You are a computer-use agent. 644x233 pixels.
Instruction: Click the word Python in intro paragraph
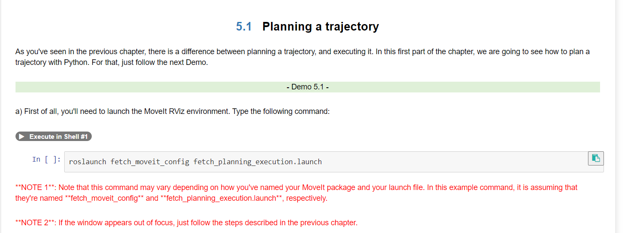point(76,62)
